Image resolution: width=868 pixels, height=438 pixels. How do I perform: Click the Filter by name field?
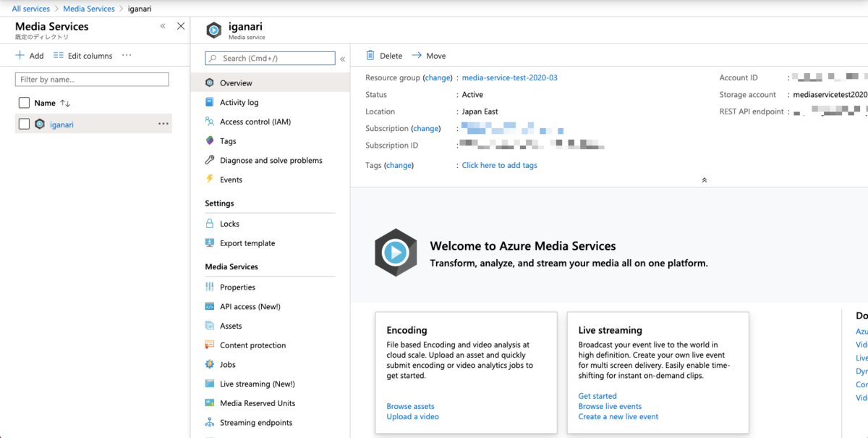click(x=92, y=80)
